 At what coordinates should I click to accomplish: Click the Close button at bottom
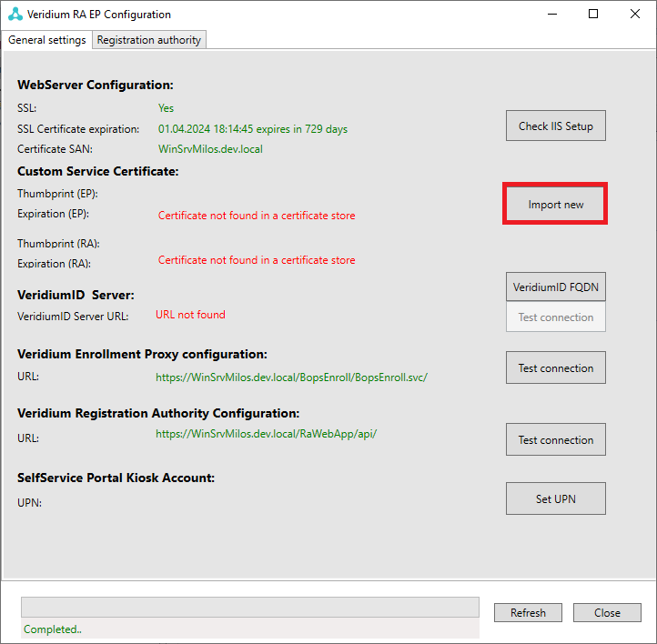pyautogui.click(x=607, y=613)
